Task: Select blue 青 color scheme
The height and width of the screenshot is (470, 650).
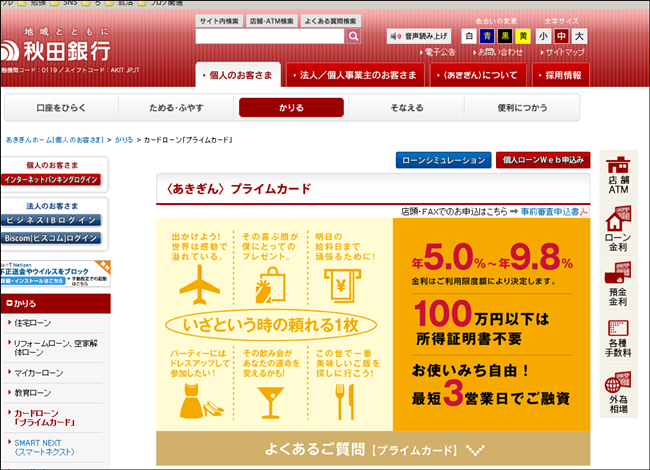Action: tap(487, 36)
